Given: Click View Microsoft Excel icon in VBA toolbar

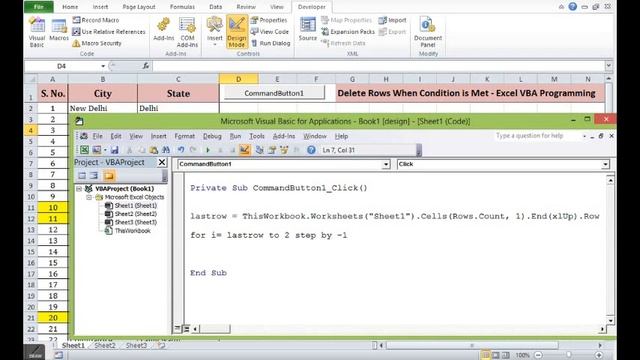Looking at the screenshot, I should [x=84, y=150].
